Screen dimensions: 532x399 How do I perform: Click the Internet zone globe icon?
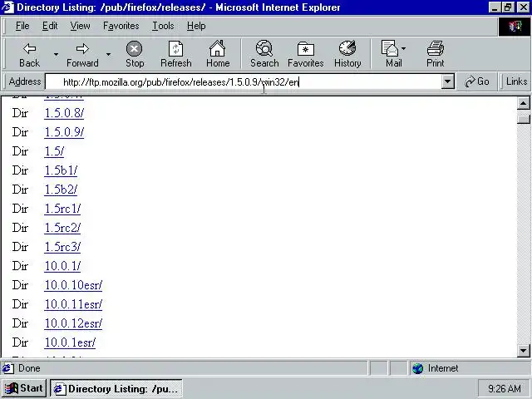[x=417, y=368]
